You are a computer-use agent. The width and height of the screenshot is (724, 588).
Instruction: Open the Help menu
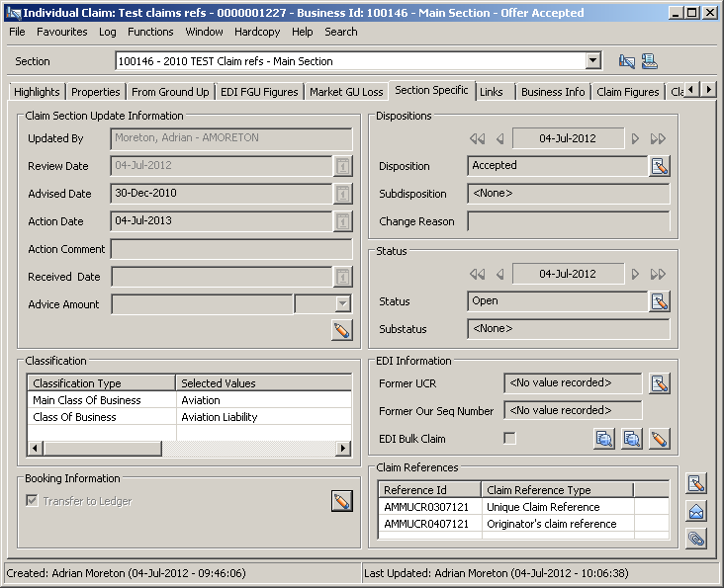tap(302, 32)
